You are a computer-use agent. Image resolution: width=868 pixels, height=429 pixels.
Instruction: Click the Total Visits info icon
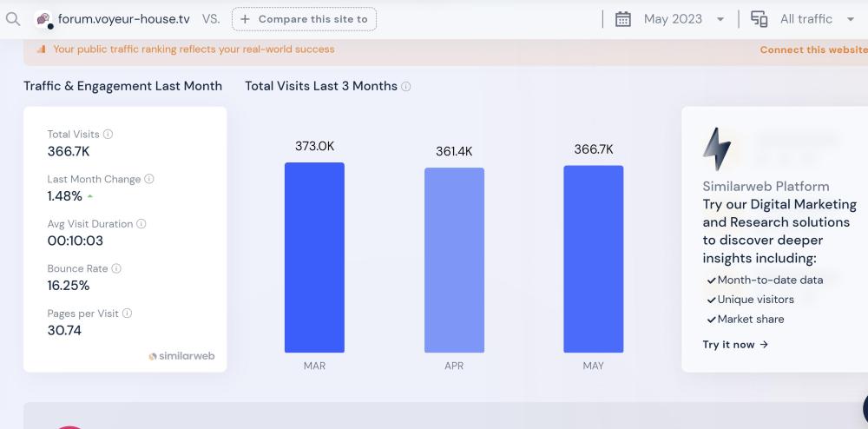[x=108, y=135]
